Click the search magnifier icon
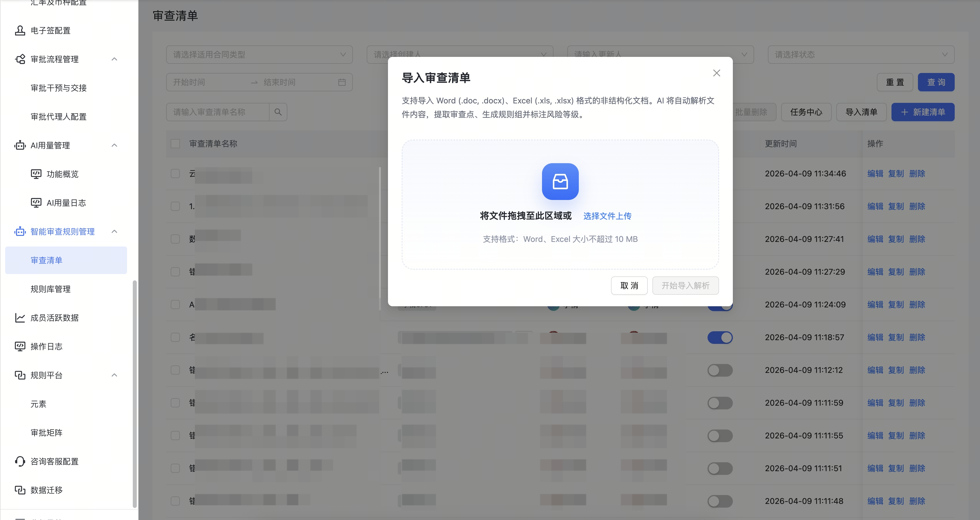This screenshot has height=520, width=980. (x=278, y=112)
